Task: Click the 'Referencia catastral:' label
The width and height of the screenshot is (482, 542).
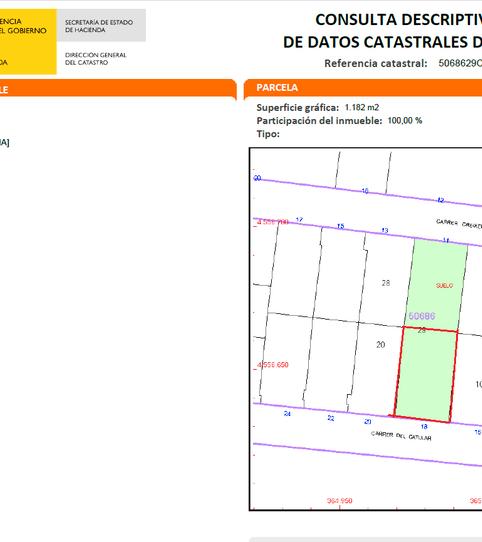Action: tap(376, 63)
